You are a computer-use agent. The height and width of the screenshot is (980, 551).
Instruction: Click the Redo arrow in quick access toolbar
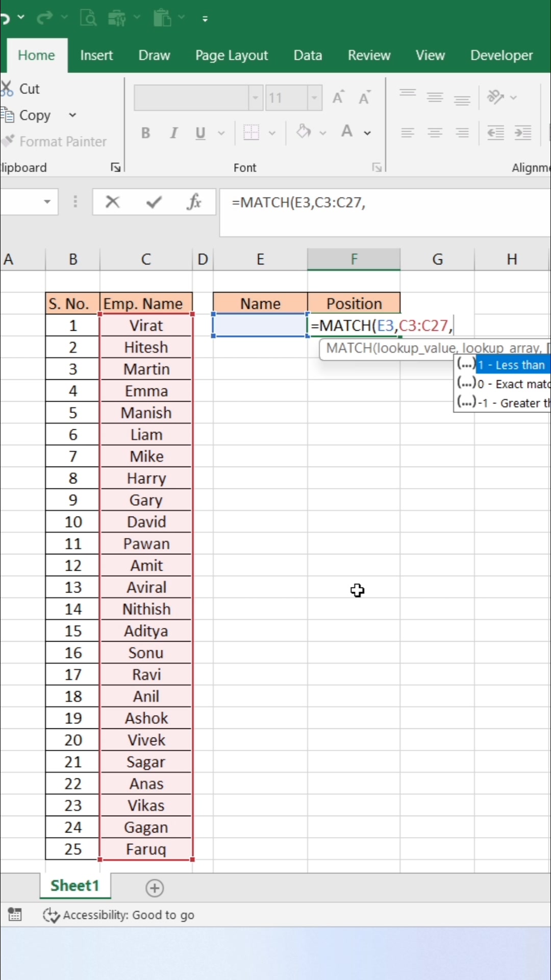[45, 18]
